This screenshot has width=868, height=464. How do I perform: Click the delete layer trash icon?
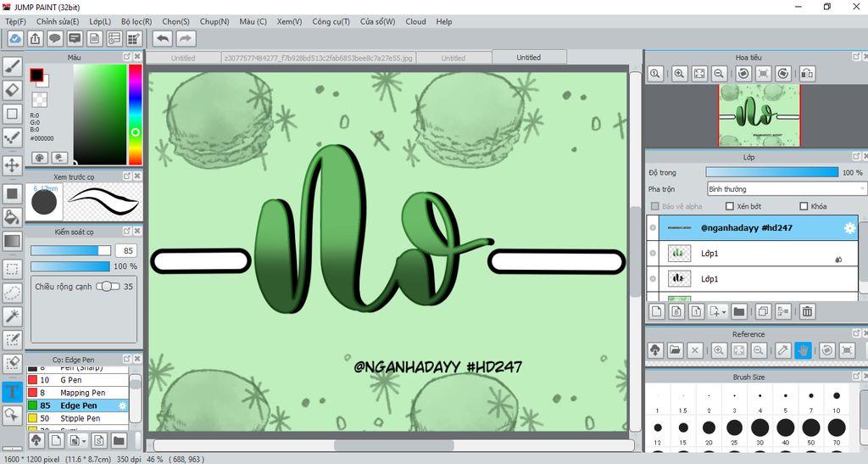tap(808, 311)
